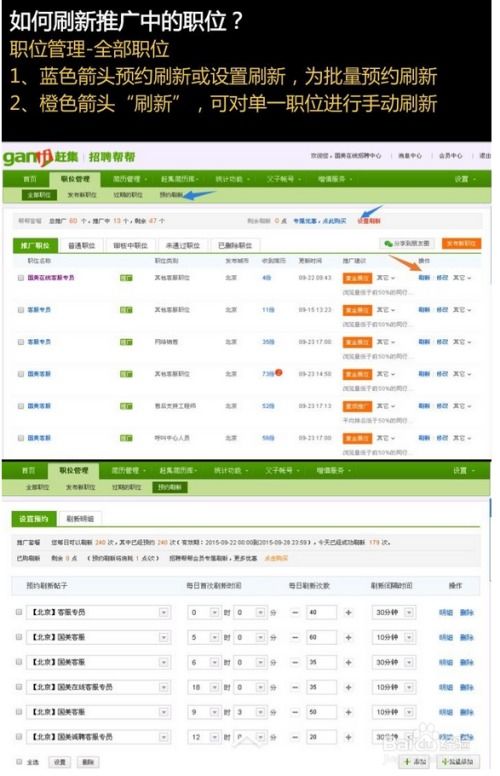The height and width of the screenshot is (776, 500).
Task: Open the 【北京】客服专员 post dropdown
Action: coord(163,613)
